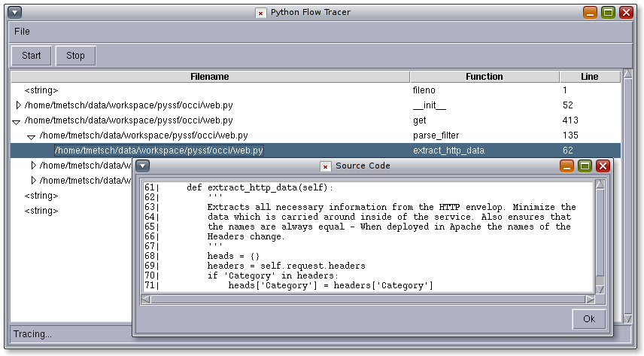Click the Python Flow Tracer title icon
Viewport: 644px width, 356px height.
tap(260, 13)
